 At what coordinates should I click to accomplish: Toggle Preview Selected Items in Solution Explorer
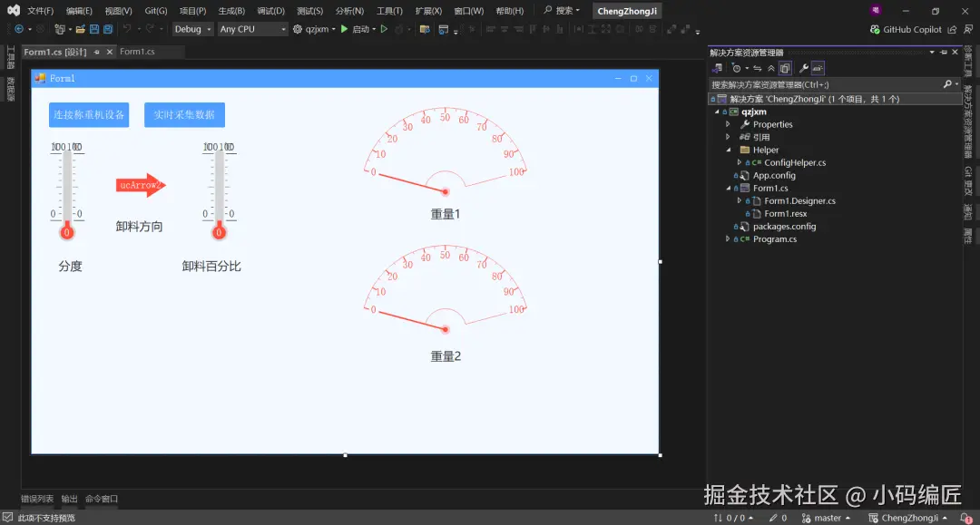pyautogui.click(x=818, y=68)
